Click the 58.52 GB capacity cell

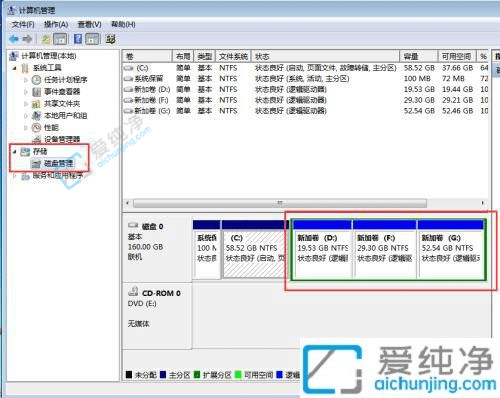point(419,68)
